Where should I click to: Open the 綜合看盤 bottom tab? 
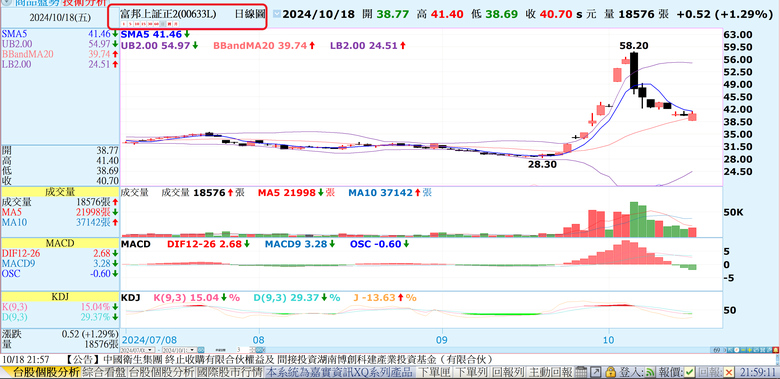click(x=104, y=373)
